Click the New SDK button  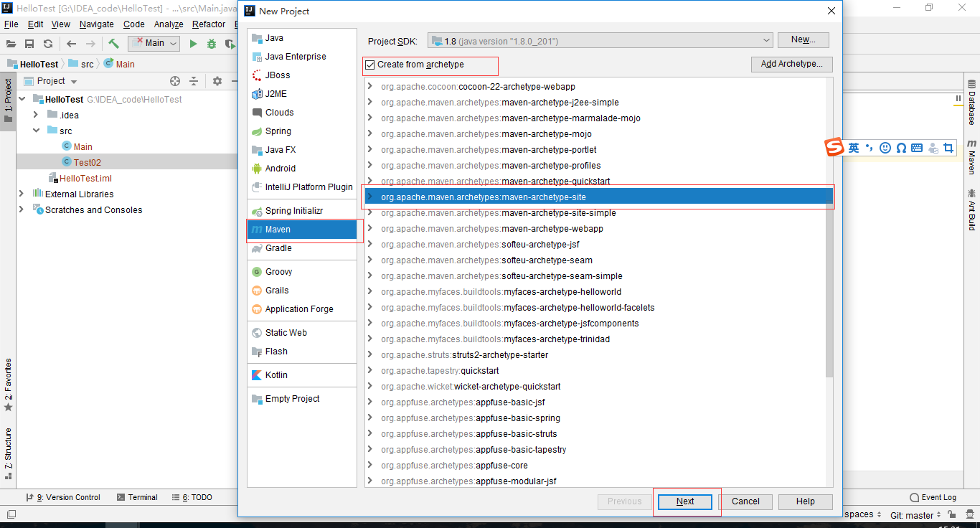point(802,39)
